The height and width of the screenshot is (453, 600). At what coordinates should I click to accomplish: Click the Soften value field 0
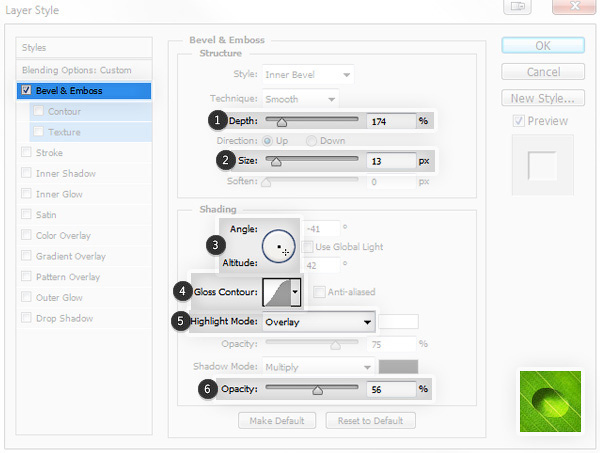pyautogui.click(x=391, y=182)
